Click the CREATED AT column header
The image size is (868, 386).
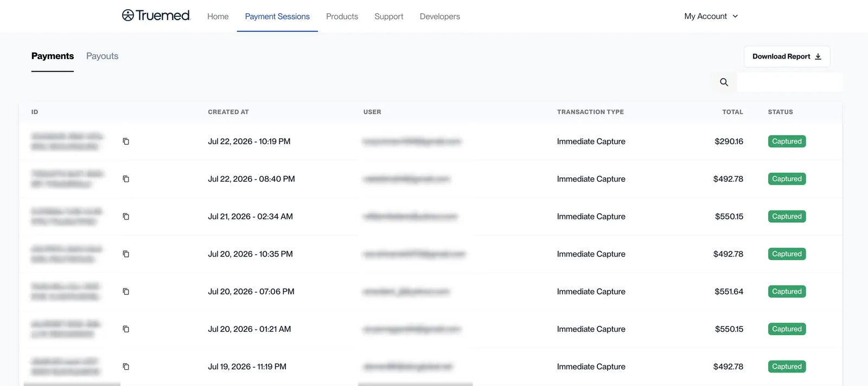(228, 112)
